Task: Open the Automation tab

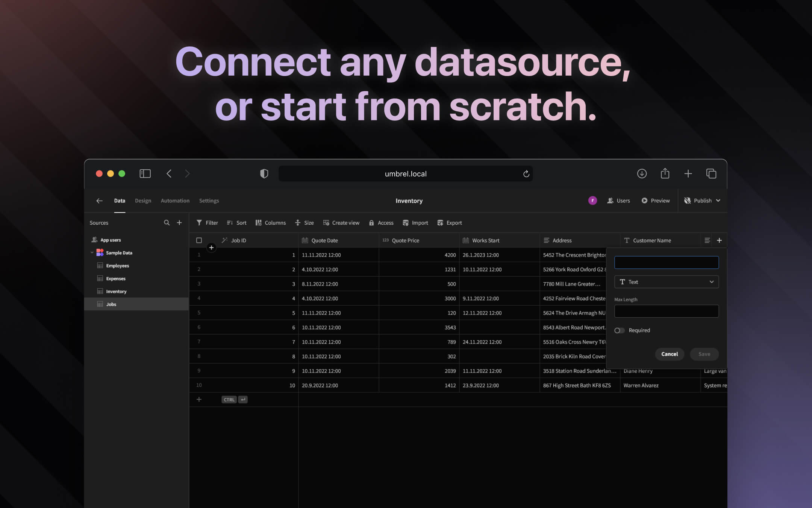Action: pyautogui.click(x=175, y=201)
